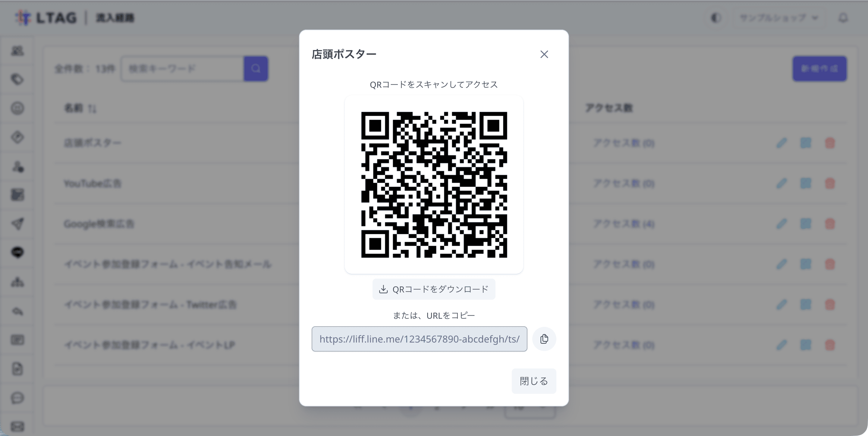Image resolution: width=868 pixels, height=436 pixels.
Task: Open the image-like sidebar icon
Action: pyautogui.click(x=17, y=195)
